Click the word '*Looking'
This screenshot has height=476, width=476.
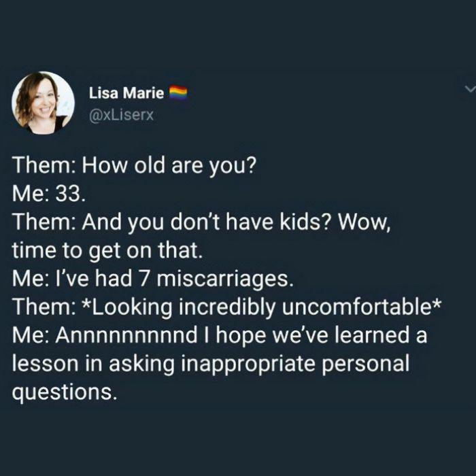pyautogui.click(x=127, y=307)
